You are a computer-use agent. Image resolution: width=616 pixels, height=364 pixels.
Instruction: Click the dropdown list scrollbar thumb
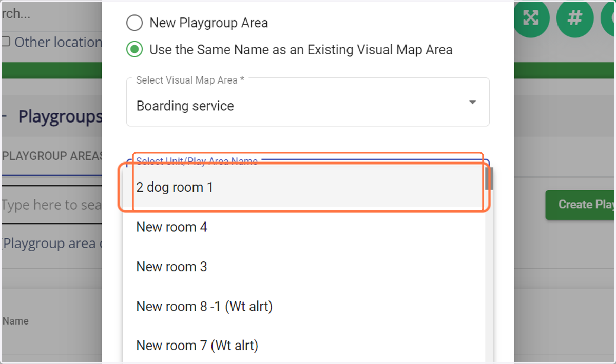[489, 178]
